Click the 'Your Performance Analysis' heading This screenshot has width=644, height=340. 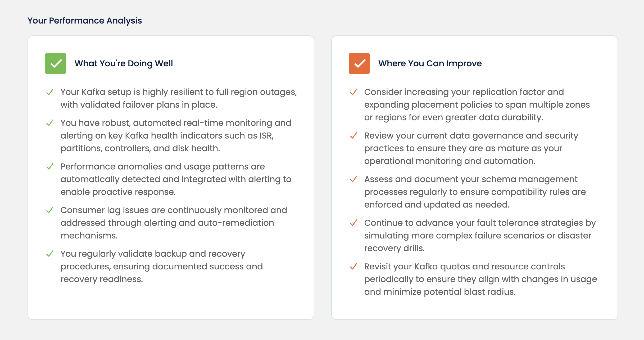point(85,21)
